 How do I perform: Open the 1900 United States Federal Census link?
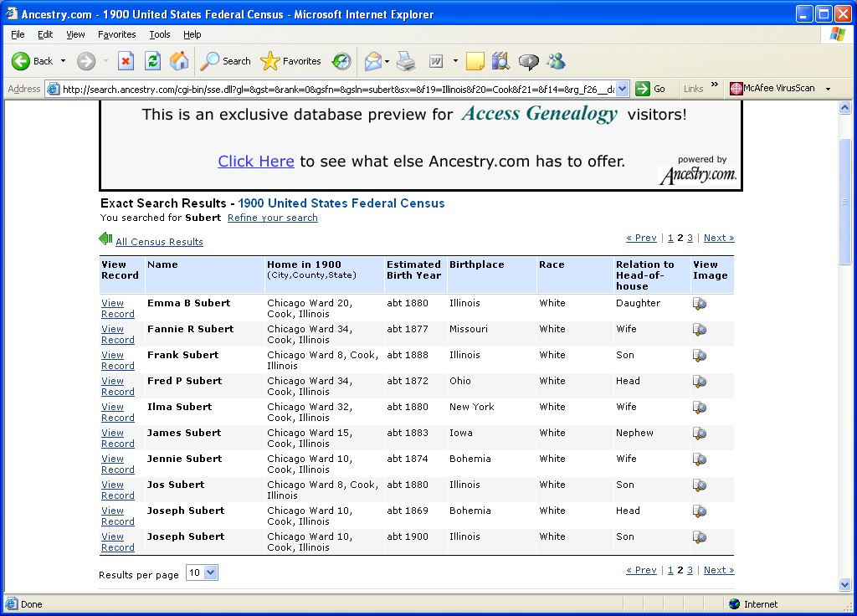click(x=341, y=203)
